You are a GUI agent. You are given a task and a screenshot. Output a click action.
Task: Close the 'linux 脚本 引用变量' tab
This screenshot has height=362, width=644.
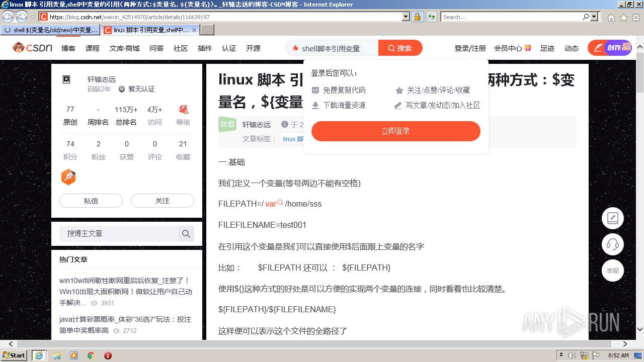[x=195, y=30]
